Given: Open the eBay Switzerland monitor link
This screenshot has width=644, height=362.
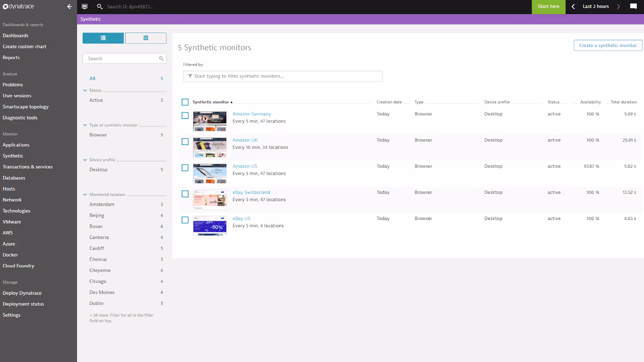Looking at the screenshot, I should click(x=251, y=193).
